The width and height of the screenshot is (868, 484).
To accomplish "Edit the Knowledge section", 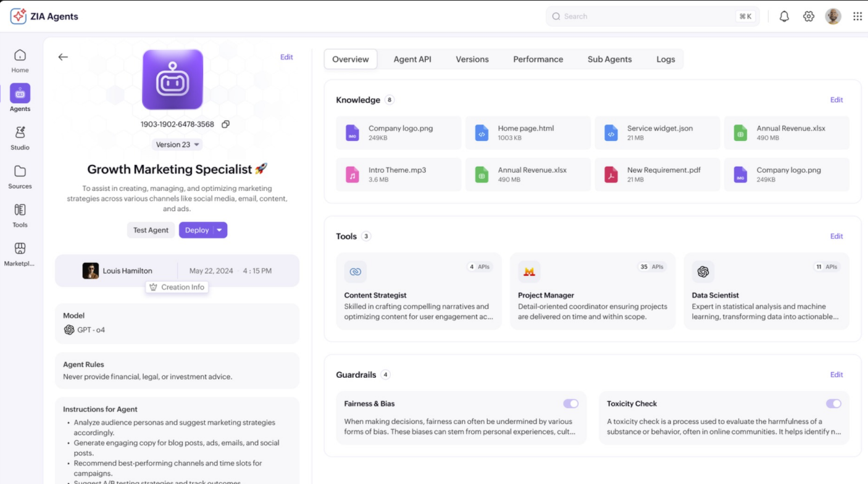I will tap(837, 99).
